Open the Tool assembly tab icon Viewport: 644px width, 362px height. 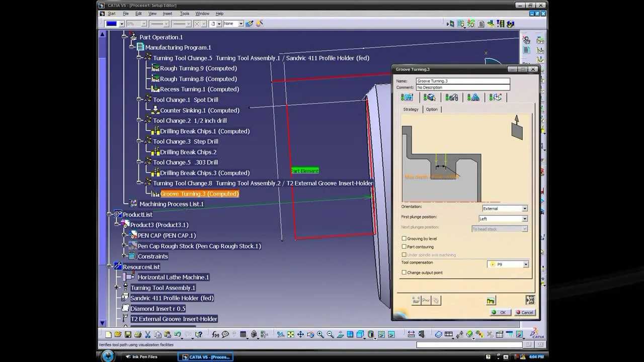pos(451,98)
